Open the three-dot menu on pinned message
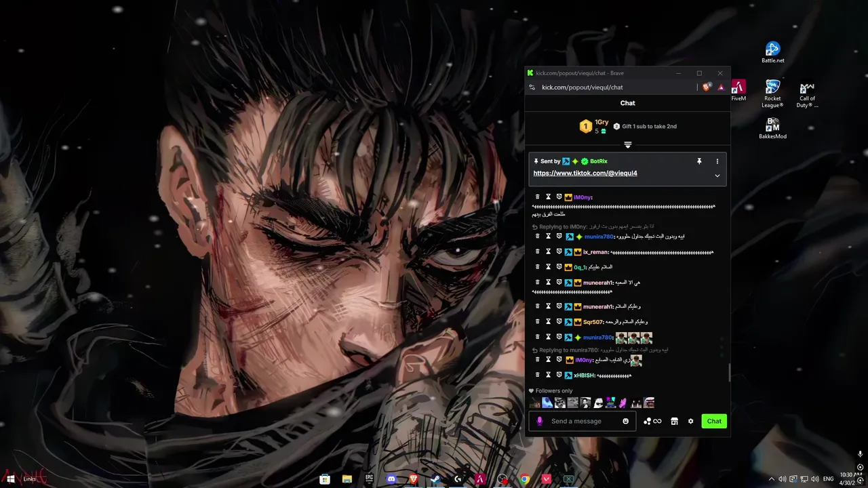Image resolution: width=868 pixels, height=488 pixels. pos(717,161)
